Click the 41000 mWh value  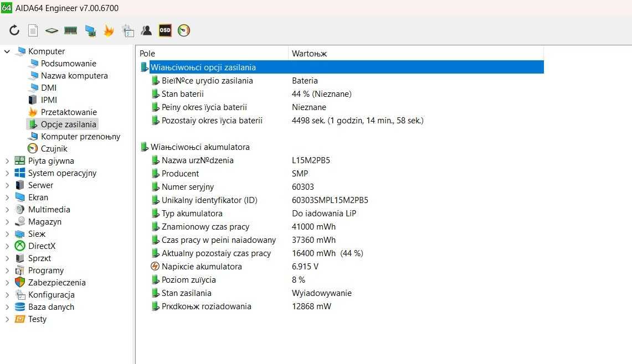[314, 227]
